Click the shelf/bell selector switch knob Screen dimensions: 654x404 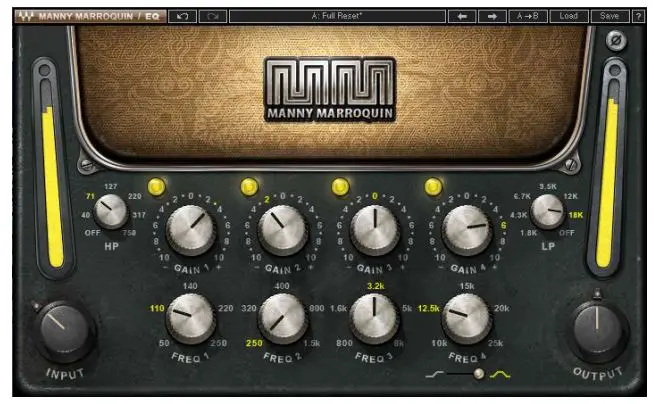click(479, 374)
